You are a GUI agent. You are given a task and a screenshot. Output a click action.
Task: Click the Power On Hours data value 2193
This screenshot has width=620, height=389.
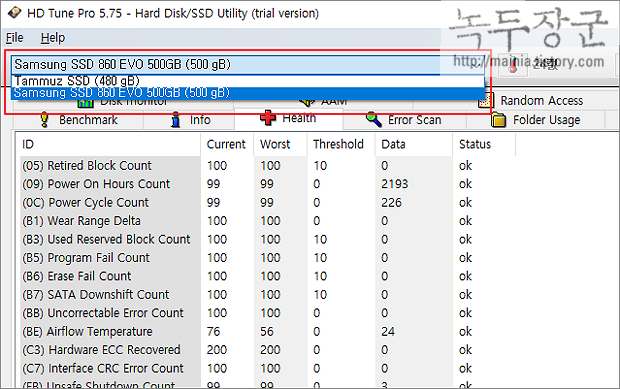pos(395,184)
